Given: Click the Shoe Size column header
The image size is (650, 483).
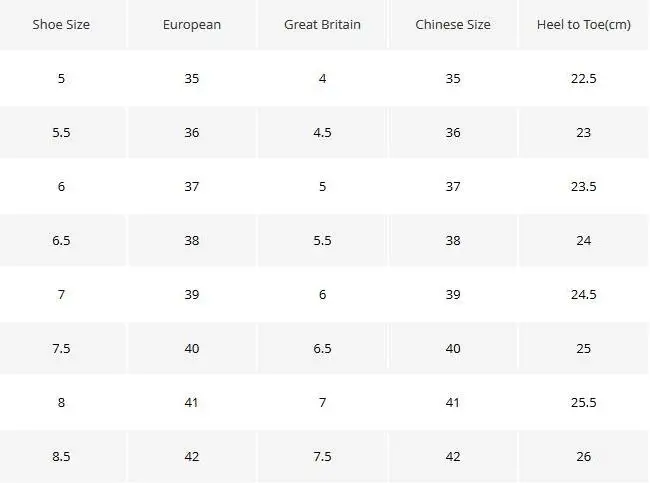Looking at the screenshot, I should (62, 24).
